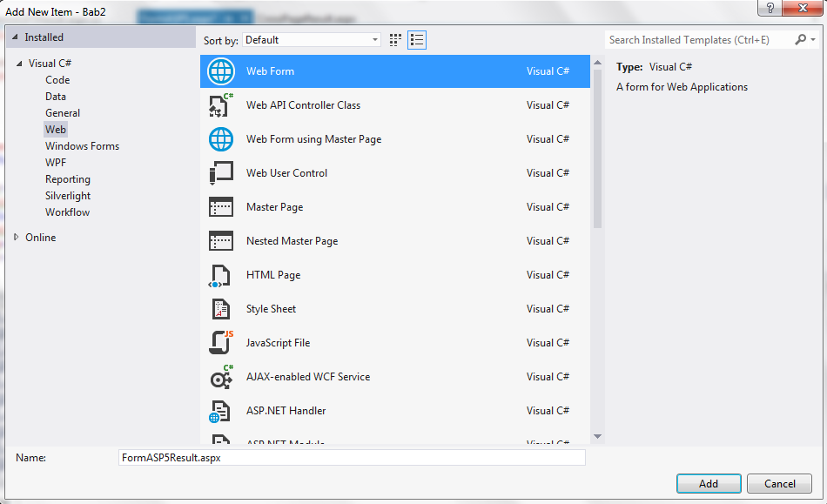
Task: Click the HTML Page icon
Action: [x=219, y=275]
